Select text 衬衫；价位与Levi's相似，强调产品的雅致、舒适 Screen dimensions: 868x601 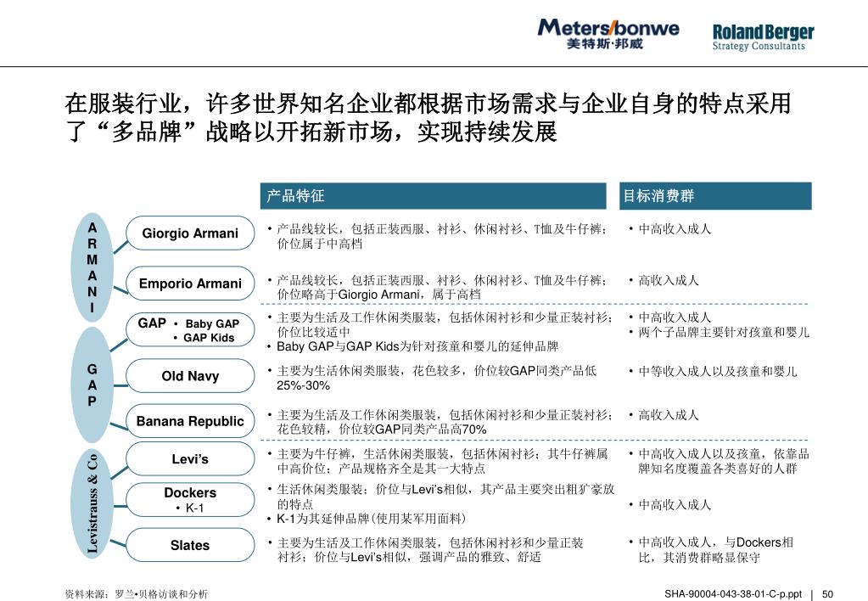(408, 557)
